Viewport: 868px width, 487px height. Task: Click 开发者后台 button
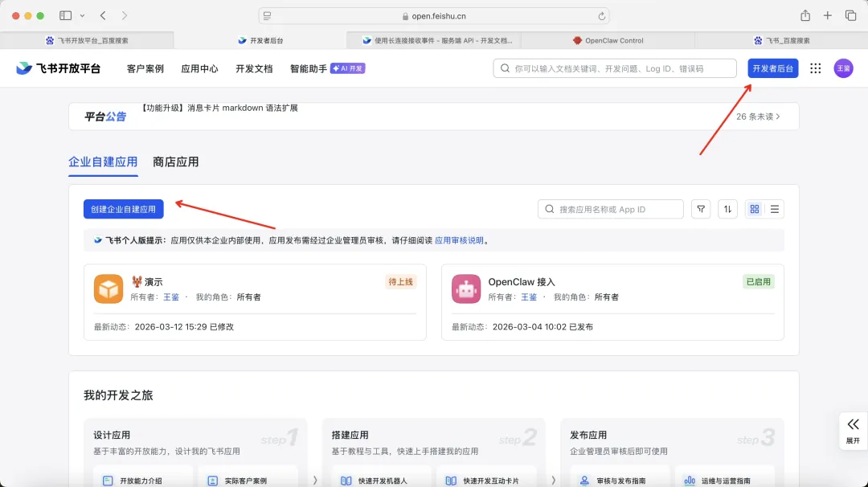tap(773, 68)
